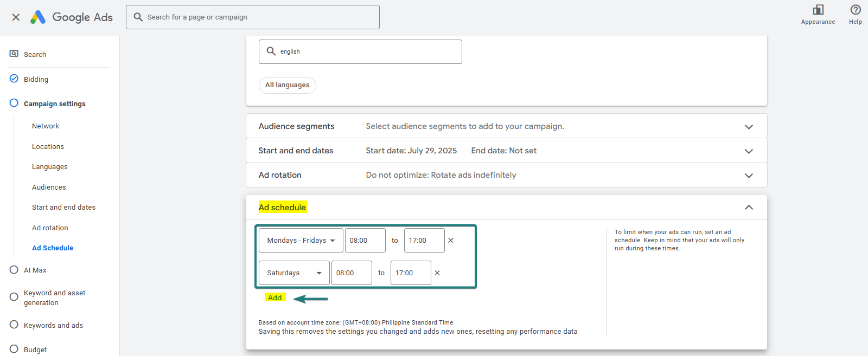Click Add to add a schedule
This screenshot has height=356, width=868.
[x=275, y=297]
